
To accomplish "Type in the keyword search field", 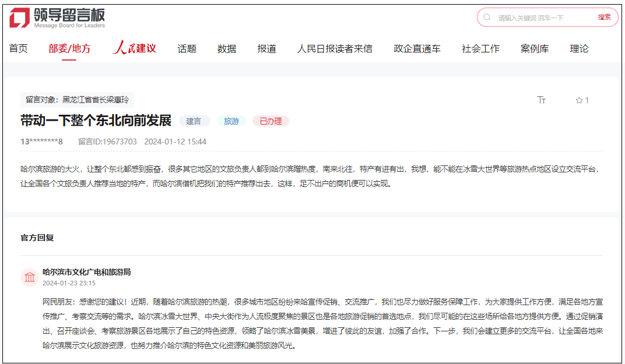I will (542, 17).
